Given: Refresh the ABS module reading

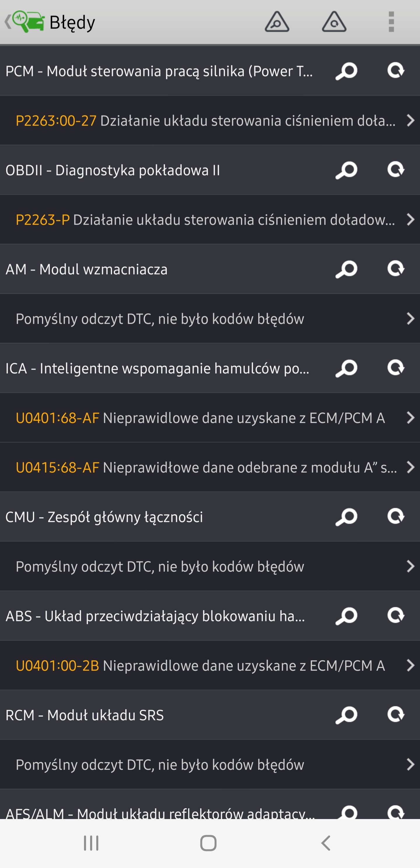Looking at the screenshot, I should [396, 616].
